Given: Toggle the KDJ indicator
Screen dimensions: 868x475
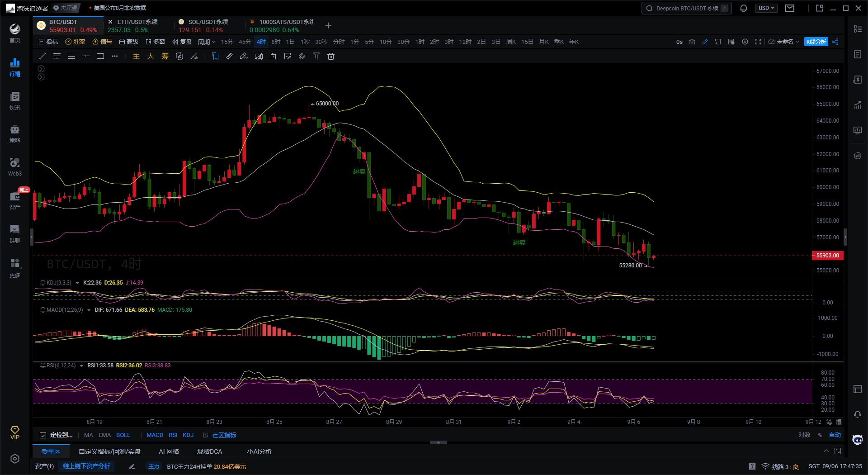Looking at the screenshot, I should pyautogui.click(x=188, y=435).
